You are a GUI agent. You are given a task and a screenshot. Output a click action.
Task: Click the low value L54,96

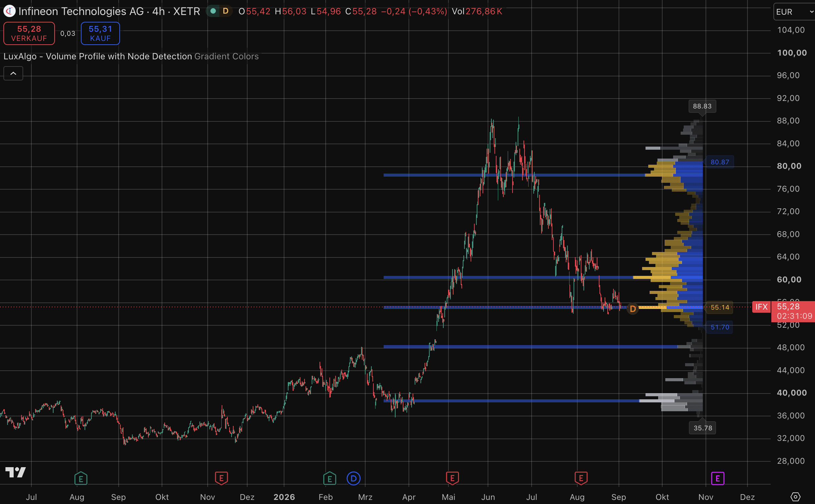[326, 12]
